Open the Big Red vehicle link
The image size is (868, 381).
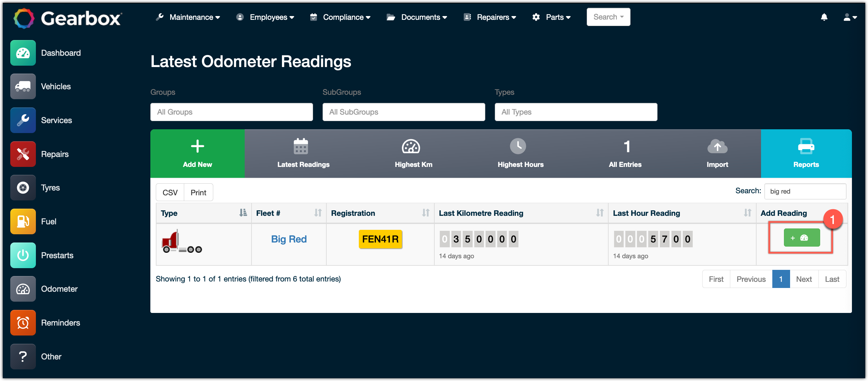[x=289, y=239]
